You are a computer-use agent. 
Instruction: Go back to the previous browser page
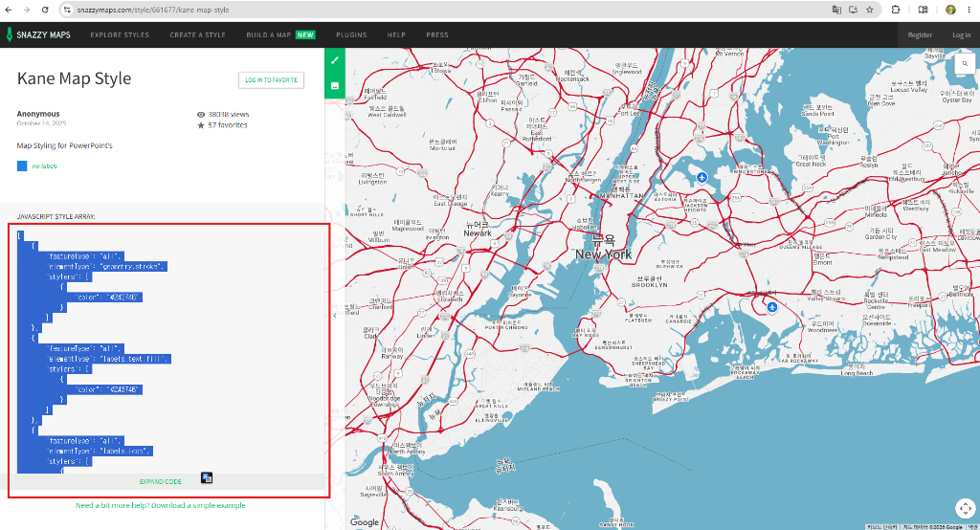pyautogui.click(x=10, y=10)
